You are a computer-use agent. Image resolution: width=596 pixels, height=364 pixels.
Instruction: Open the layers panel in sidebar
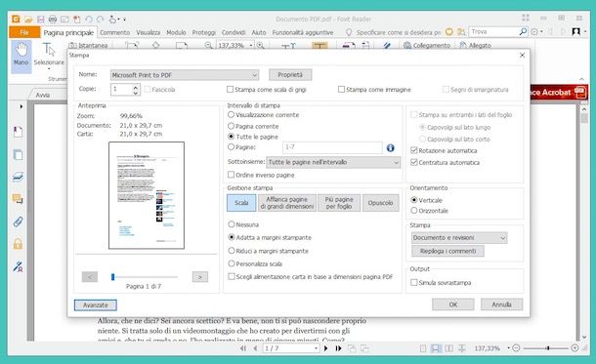pyautogui.click(x=18, y=177)
